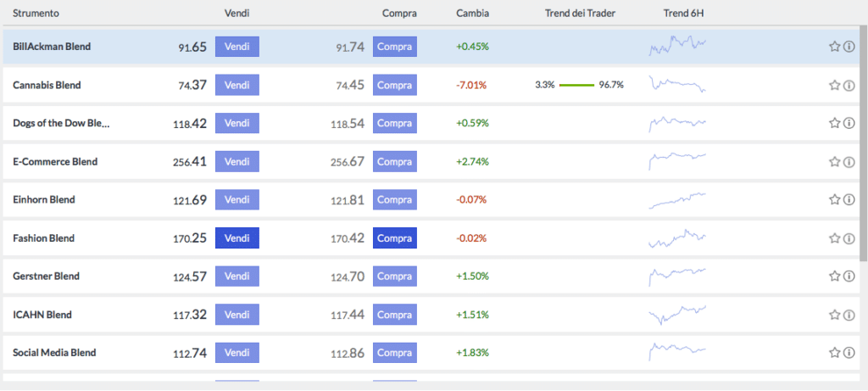Open ICAHN Blend 6H sparkline
This screenshot has width=868, height=391.
click(677, 314)
